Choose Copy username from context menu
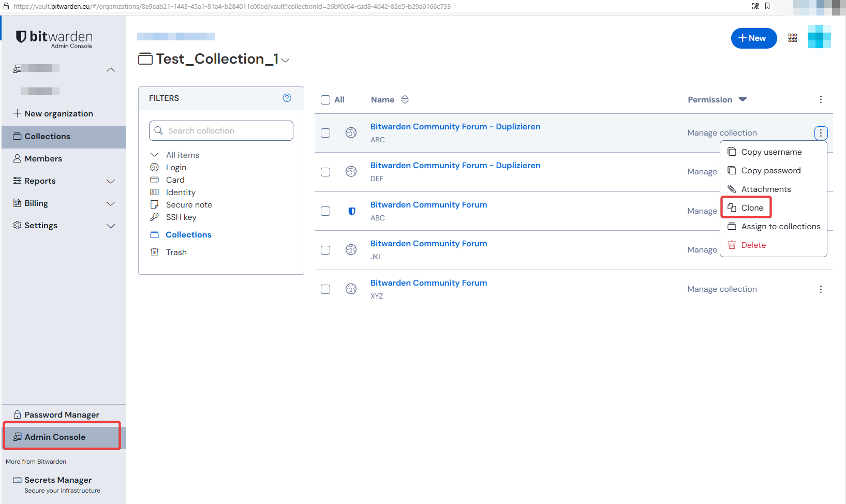The width and height of the screenshot is (846, 504). 774,152
